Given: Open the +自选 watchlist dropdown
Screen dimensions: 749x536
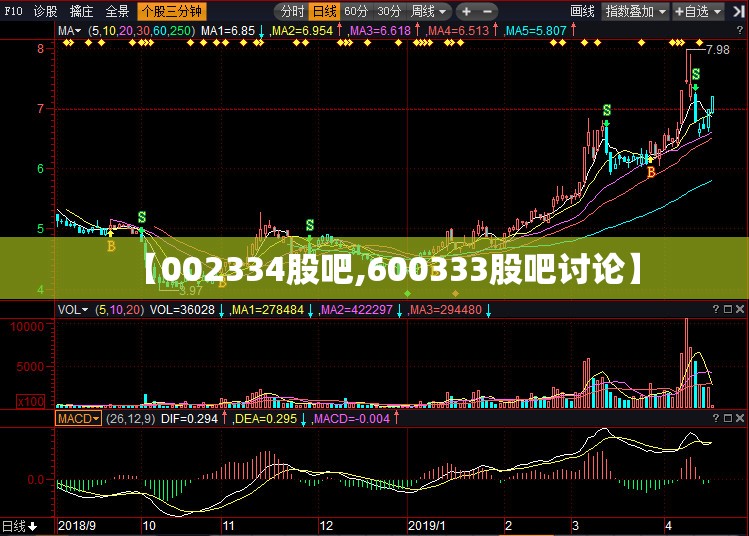Looking at the screenshot, I should pos(698,11).
